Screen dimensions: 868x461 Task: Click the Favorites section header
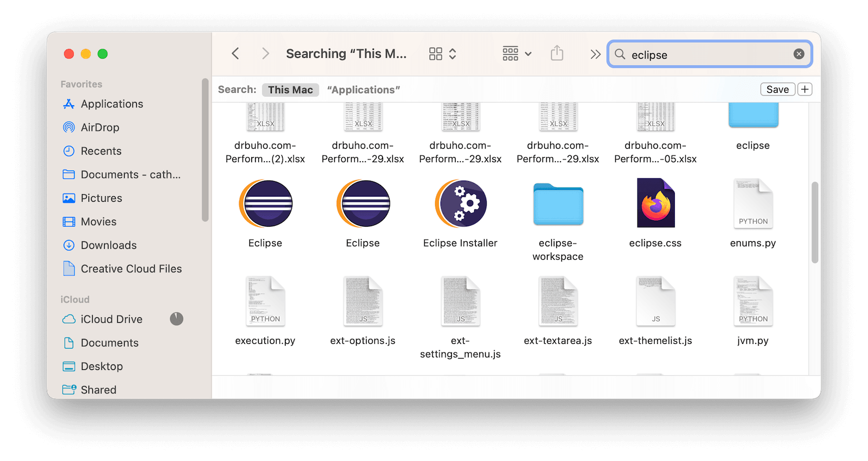(81, 84)
